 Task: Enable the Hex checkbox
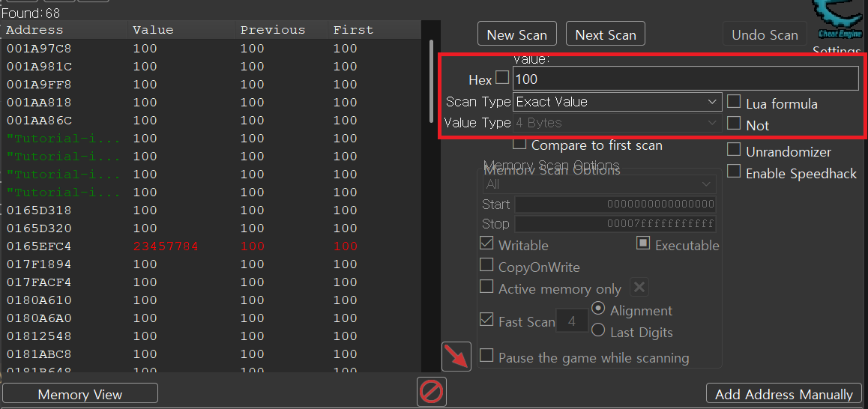pos(502,78)
